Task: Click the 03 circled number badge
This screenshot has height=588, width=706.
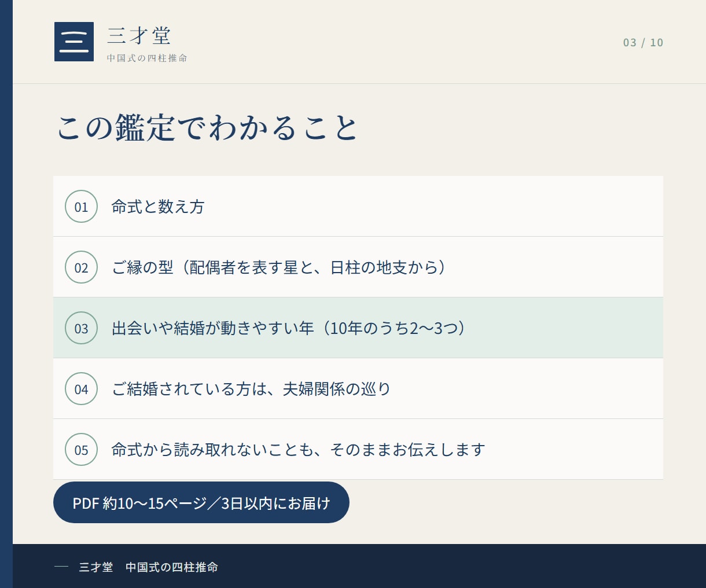Action: (x=81, y=328)
